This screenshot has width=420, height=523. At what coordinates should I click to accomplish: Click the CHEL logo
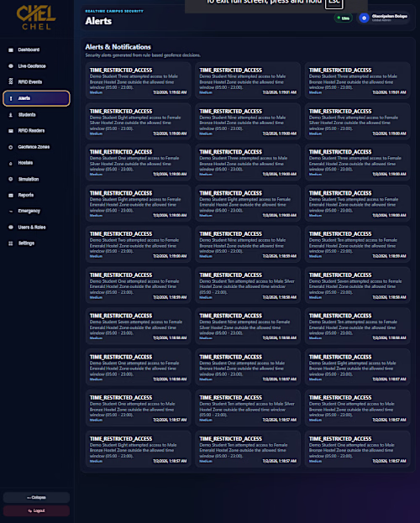[x=36, y=18]
